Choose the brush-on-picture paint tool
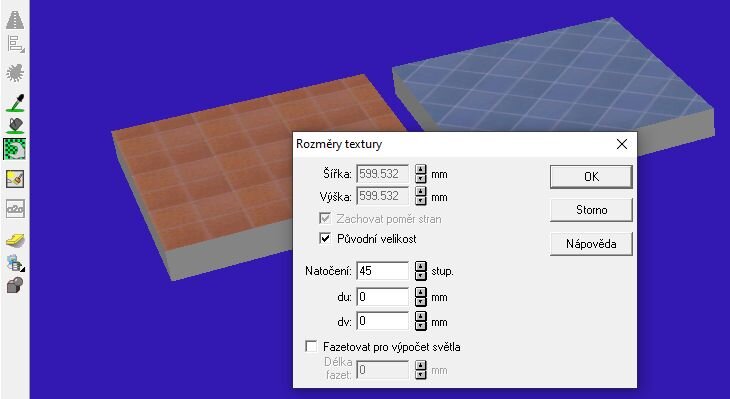The width and height of the screenshot is (730, 399). click(15, 179)
